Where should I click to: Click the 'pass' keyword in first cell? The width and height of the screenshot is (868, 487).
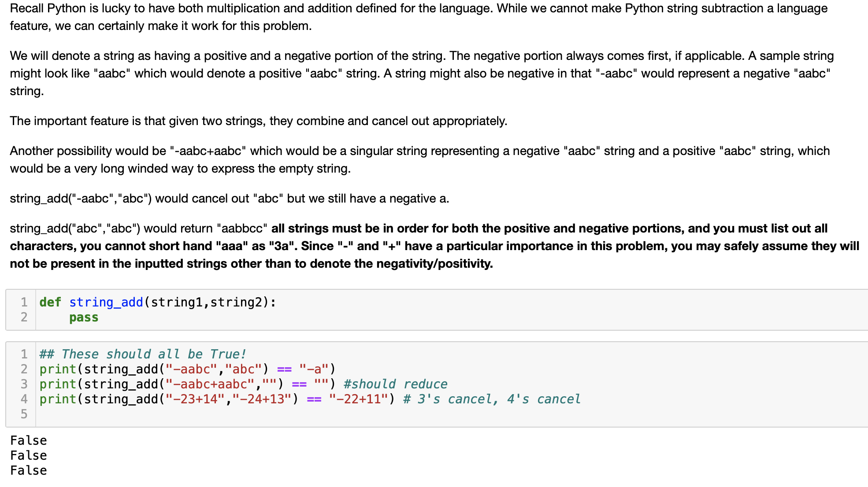point(84,317)
